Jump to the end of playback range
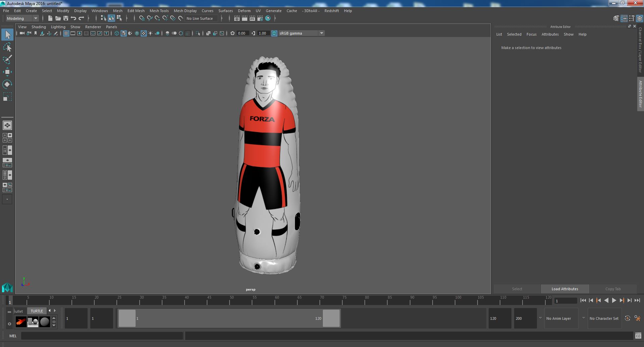The image size is (644, 347). [637, 301]
